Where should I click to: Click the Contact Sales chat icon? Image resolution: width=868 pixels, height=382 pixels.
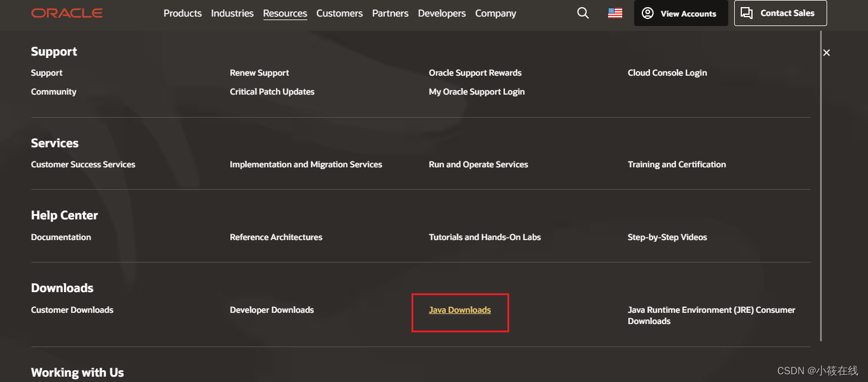point(747,12)
